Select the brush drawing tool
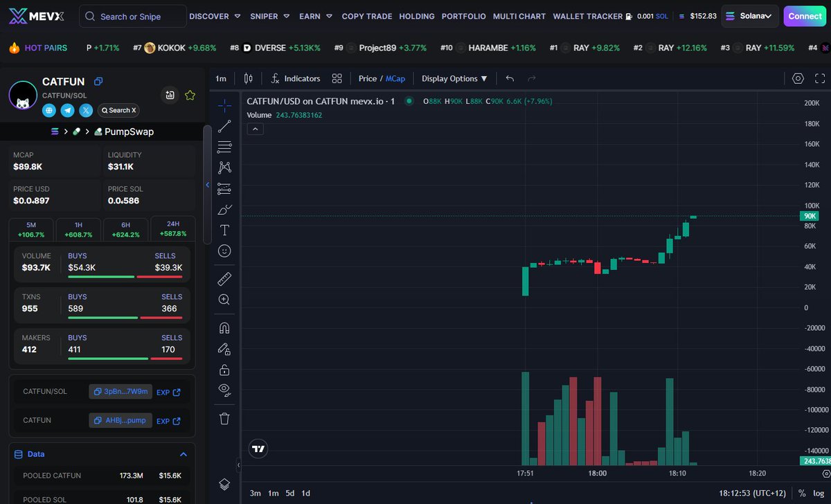 (224, 209)
